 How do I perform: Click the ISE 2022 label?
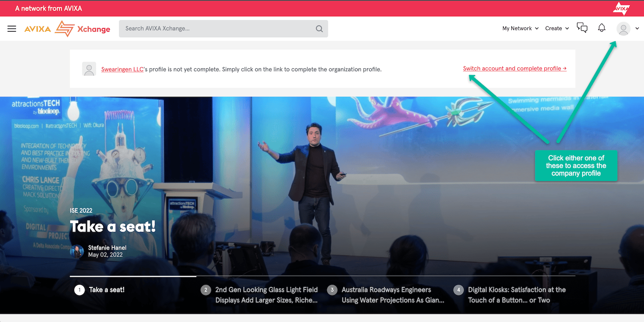point(81,211)
